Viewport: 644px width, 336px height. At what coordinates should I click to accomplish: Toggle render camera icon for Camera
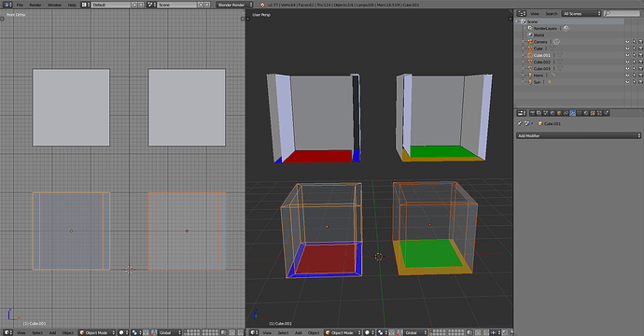click(x=640, y=42)
